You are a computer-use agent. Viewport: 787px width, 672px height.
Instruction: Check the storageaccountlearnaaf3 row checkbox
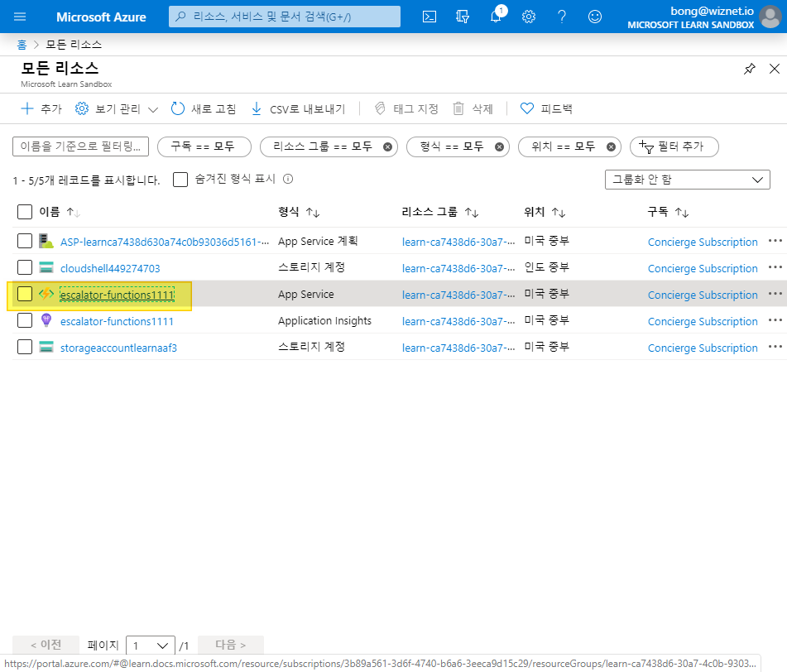click(25, 347)
